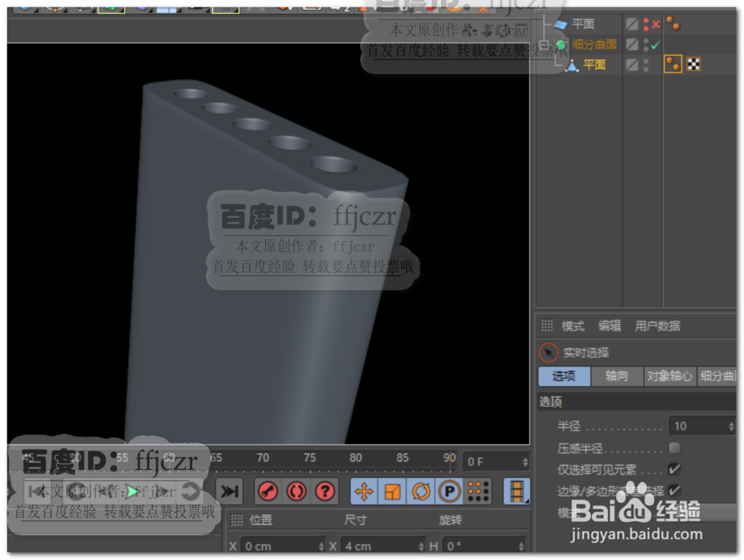
Task: Click the layer swatch of child 平面 row
Action: pos(632,65)
